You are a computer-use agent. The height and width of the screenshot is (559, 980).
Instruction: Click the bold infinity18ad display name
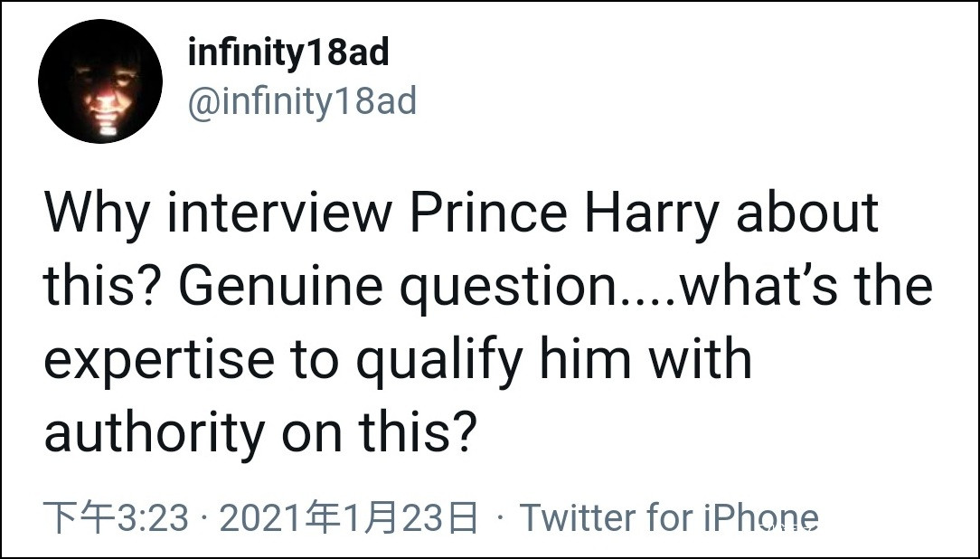point(287,53)
